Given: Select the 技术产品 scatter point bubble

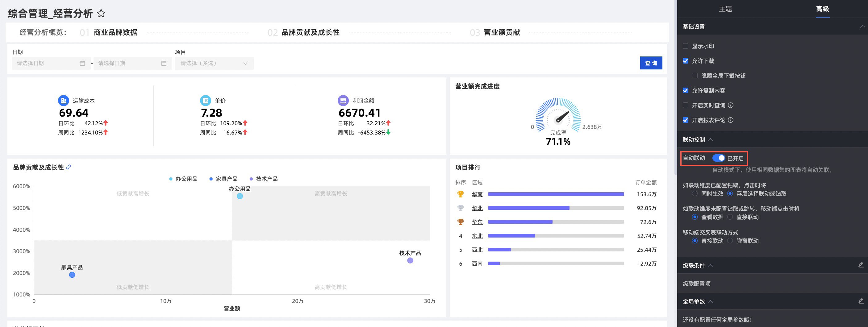Looking at the screenshot, I should (410, 260).
